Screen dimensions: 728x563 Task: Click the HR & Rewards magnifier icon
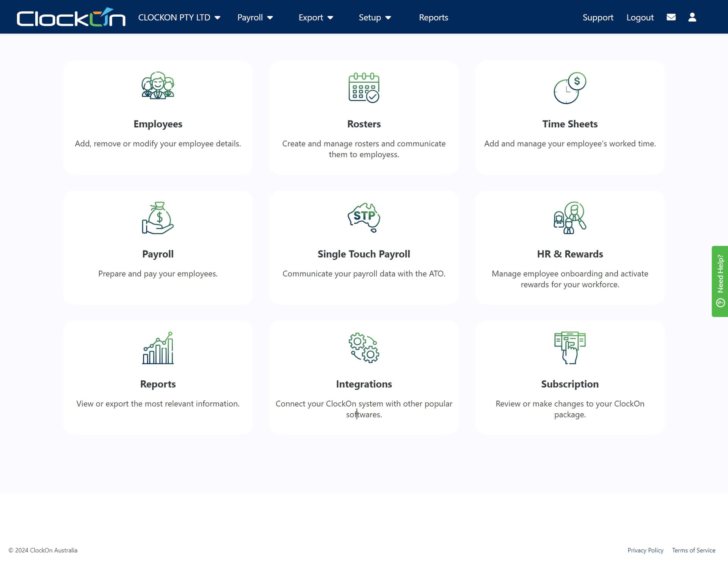tap(570, 217)
